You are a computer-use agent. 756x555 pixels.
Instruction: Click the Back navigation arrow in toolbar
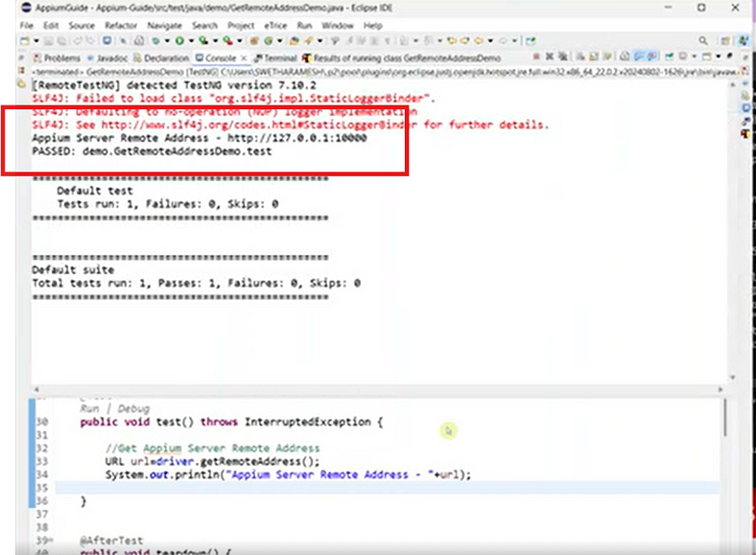point(478,41)
